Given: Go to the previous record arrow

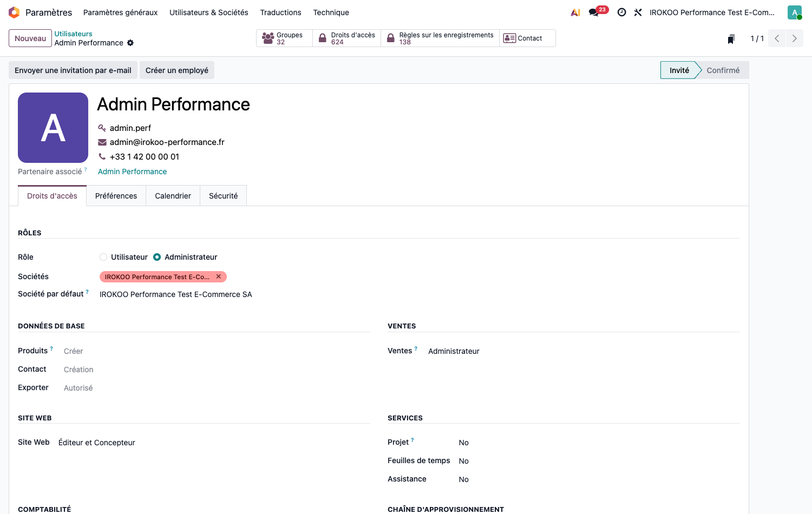Looking at the screenshot, I should 777,38.
